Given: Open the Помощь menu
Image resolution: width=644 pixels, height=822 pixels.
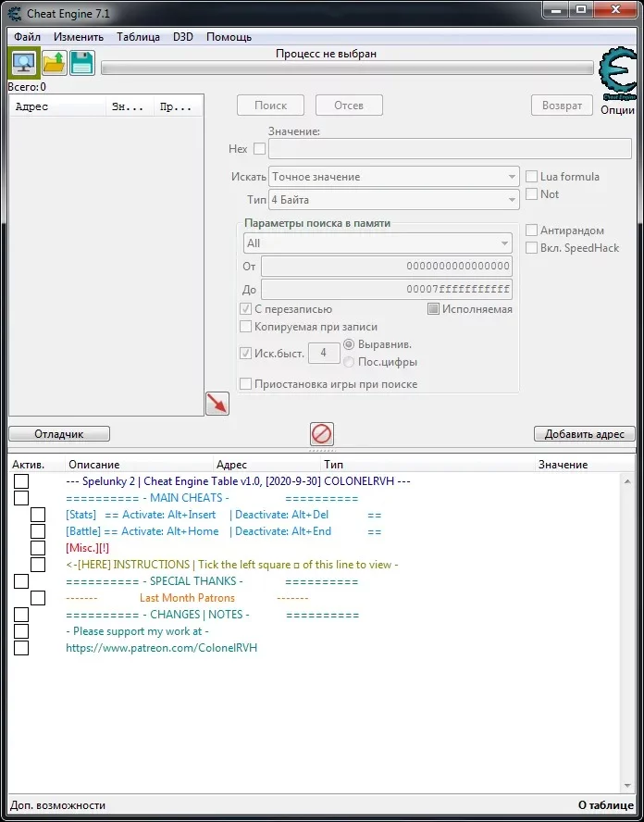Looking at the screenshot, I should (x=229, y=37).
